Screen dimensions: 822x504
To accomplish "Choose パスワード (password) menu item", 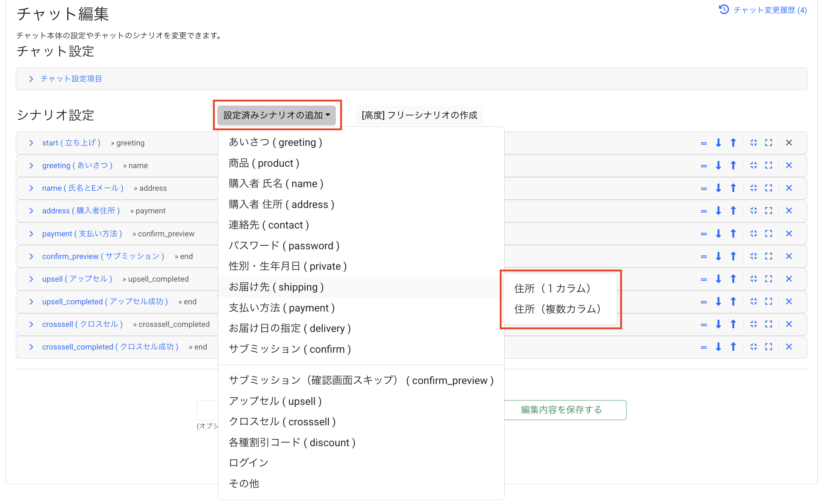I will click(x=361, y=246).
